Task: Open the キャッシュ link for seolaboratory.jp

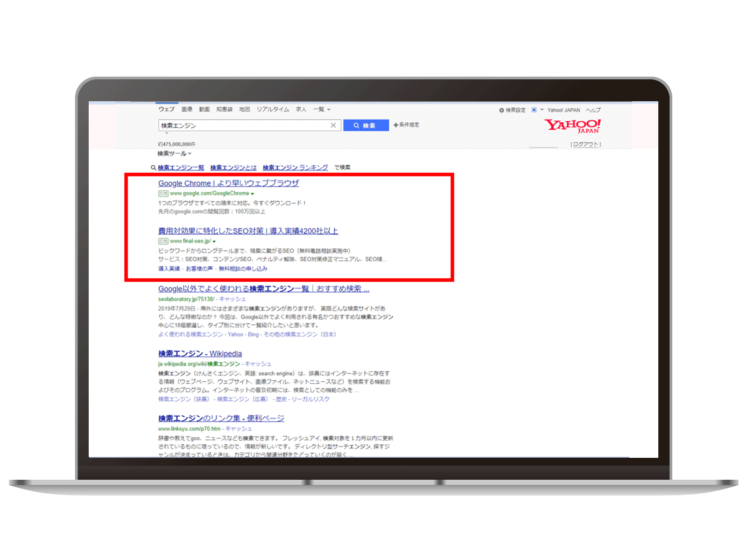Action: (232, 299)
